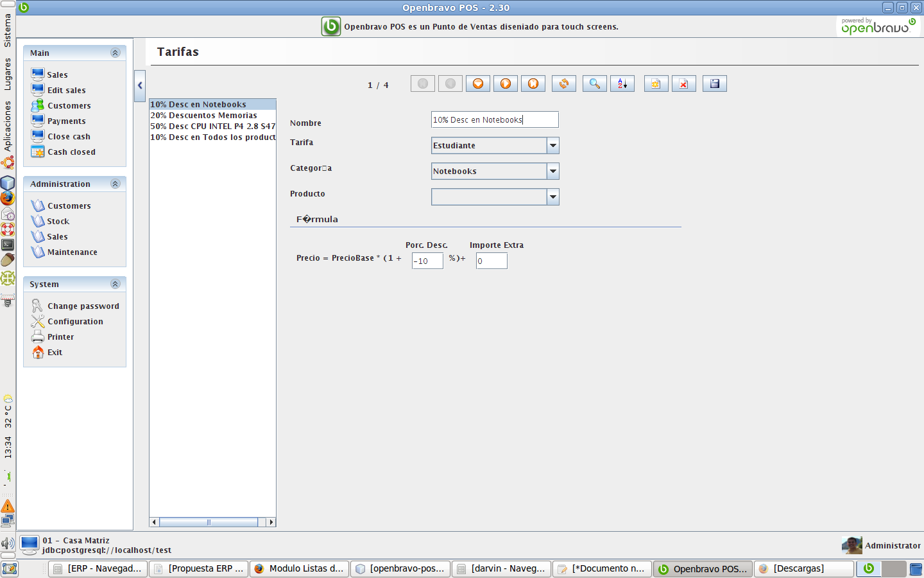Click the Openbravo tray icon in taskbar

tap(869, 568)
